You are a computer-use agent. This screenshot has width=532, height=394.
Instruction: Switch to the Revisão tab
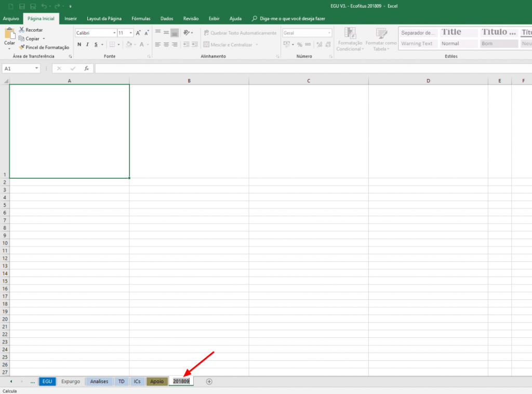(x=191, y=19)
